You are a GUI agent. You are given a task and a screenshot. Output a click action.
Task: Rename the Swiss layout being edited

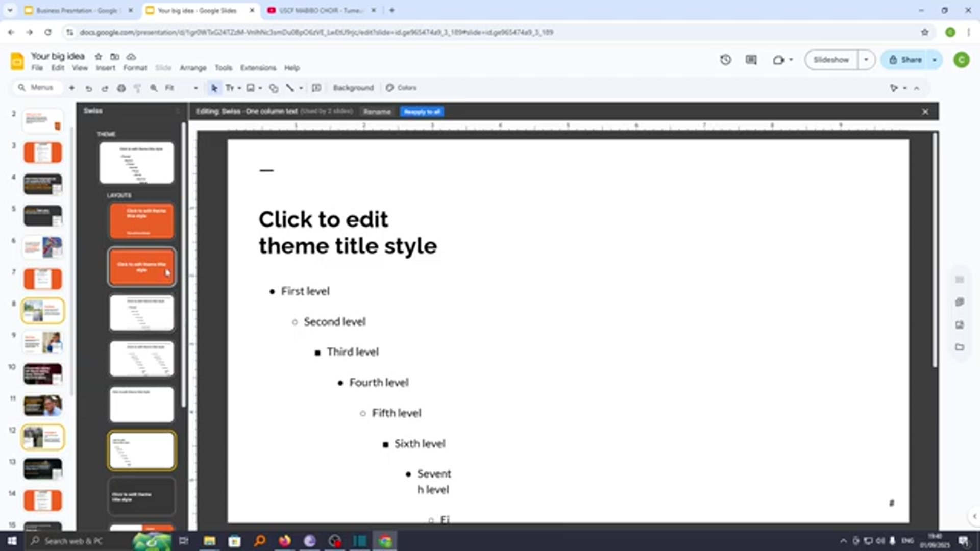(x=377, y=111)
